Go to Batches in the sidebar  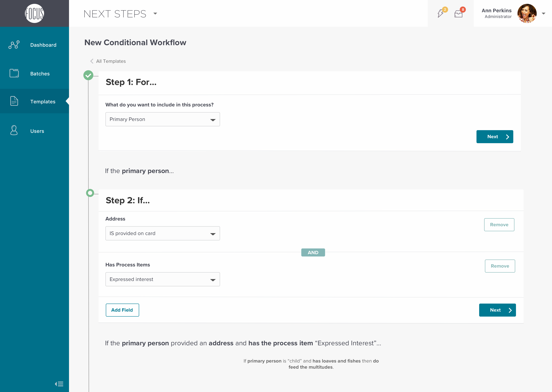click(40, 74)
